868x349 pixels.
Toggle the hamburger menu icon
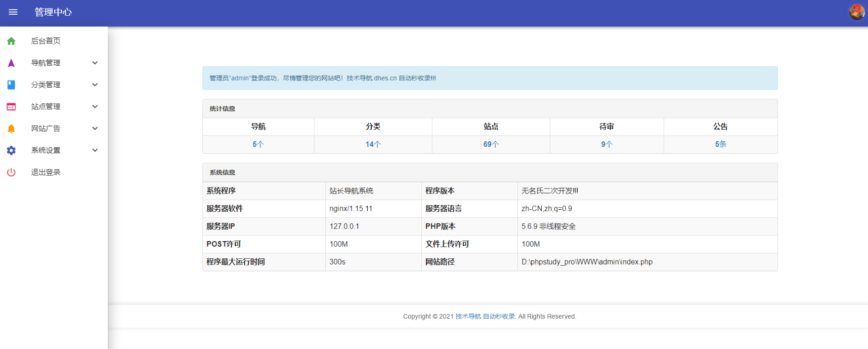coord(13,12)
